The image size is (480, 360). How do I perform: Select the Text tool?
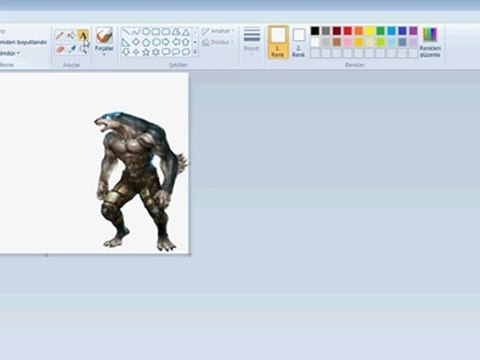(83, 35)
